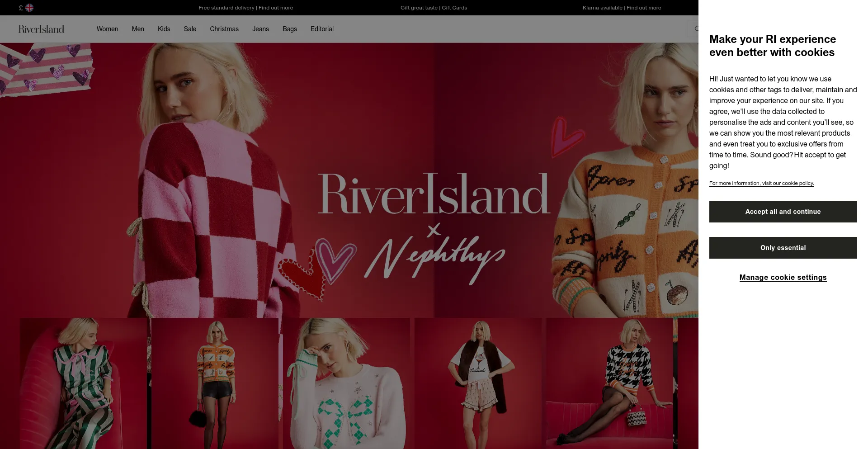Screen dimensions: 868x449
Task: Open the Men menu
Action: click(x=138, y=29)
